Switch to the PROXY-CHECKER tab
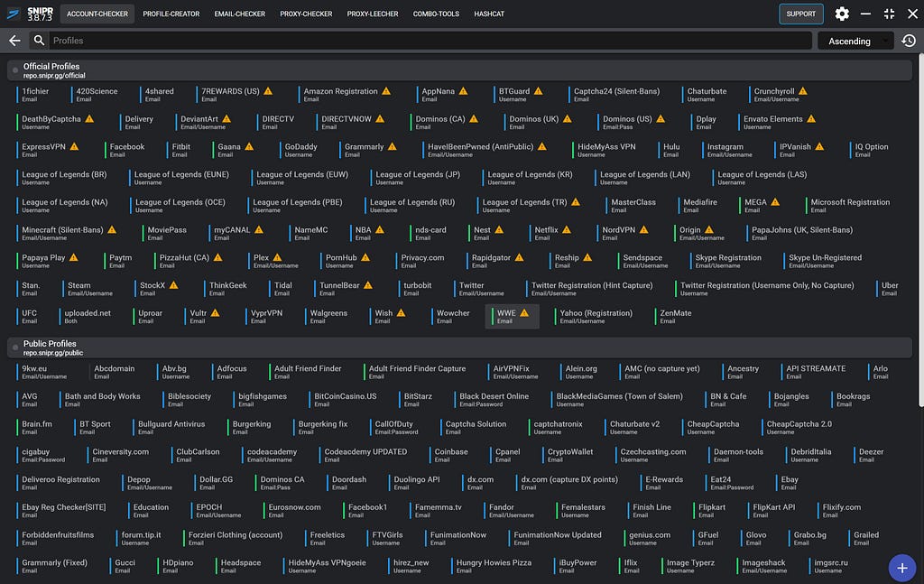The height and width of the screenshot is (584, 924). click(306, 14)
